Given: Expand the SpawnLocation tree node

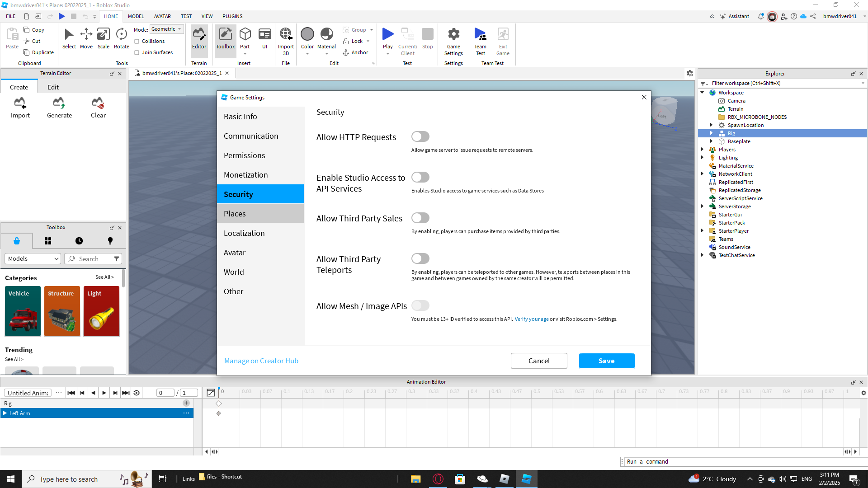Looking at the screenshot, I should (711, 125).
